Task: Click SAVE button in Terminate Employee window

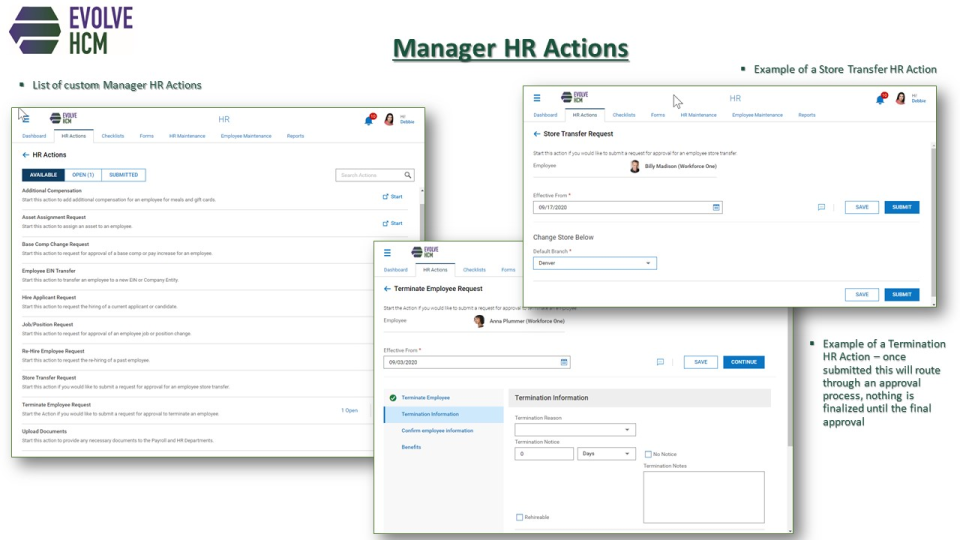Action: tap(700, 362)
